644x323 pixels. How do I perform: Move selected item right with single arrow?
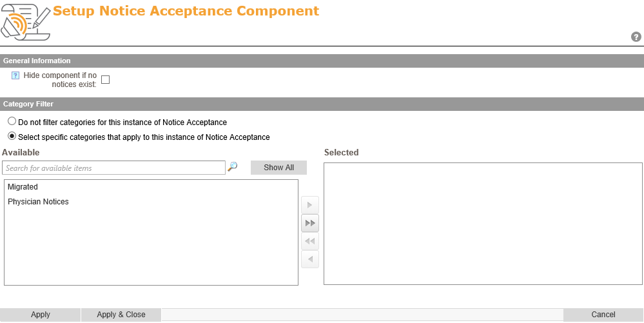(x=310, y=206)
